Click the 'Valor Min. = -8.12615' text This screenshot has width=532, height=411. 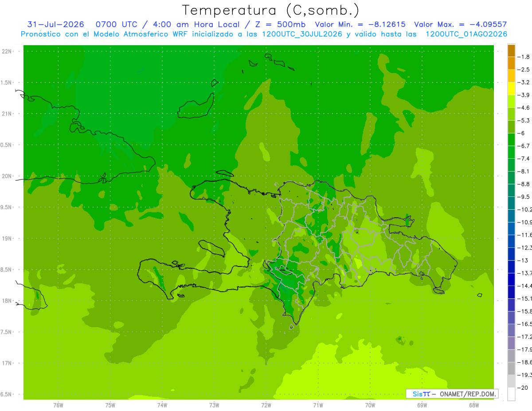click(x=360, y=24)
